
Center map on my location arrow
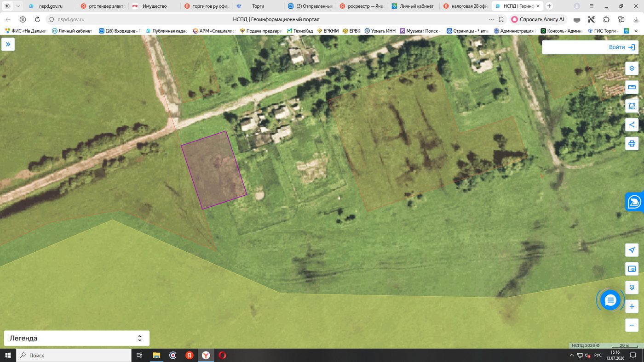632,250
